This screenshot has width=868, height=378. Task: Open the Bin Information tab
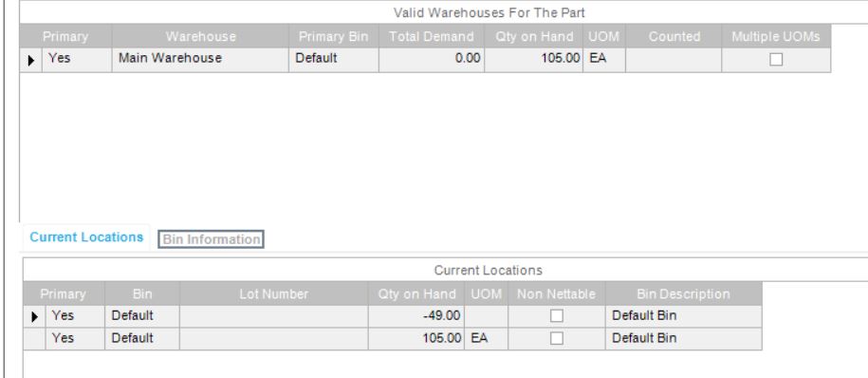211,239
